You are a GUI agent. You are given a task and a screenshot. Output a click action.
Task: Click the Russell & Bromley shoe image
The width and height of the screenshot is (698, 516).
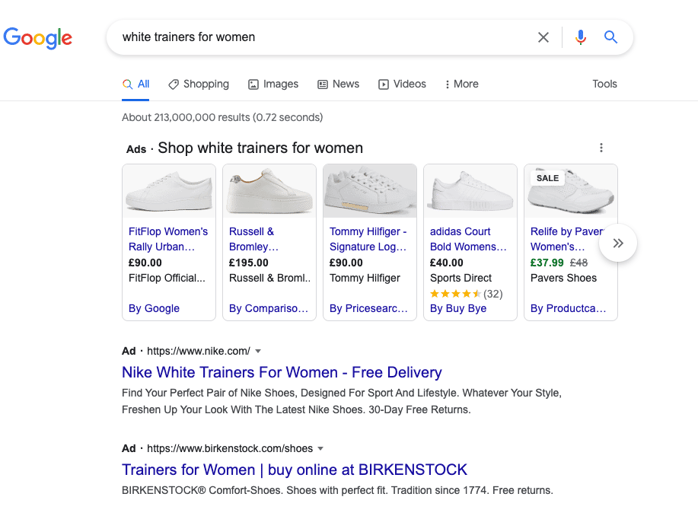pyautogui.click(x=269, y=191)
